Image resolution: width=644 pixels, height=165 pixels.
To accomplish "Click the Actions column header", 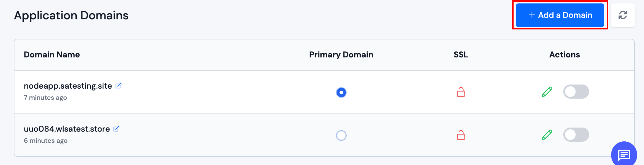I will pyautogui.click(x=564, y=55).
